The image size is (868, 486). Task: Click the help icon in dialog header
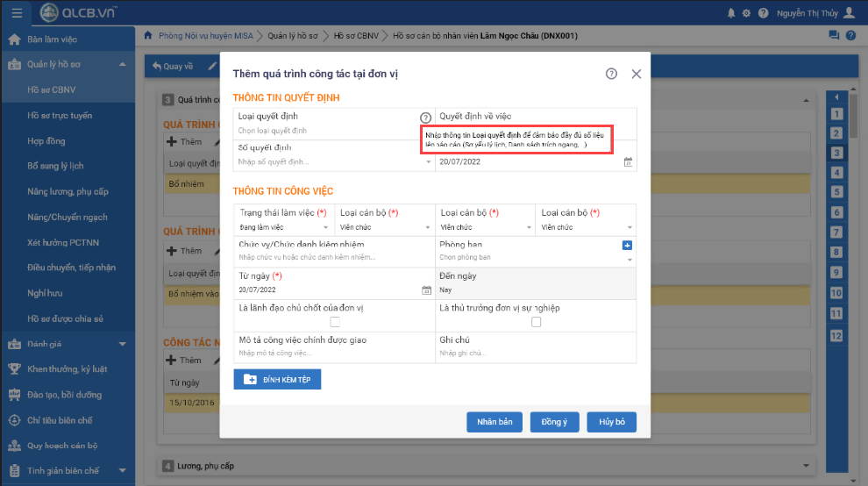coord(611,75)
